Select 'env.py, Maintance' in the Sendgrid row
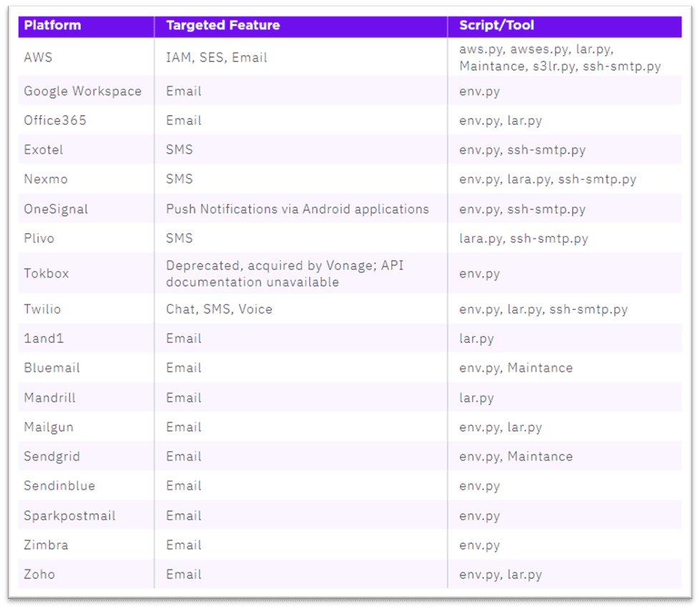The width and height of the screenshot is (700, 609). click(516, 457)
